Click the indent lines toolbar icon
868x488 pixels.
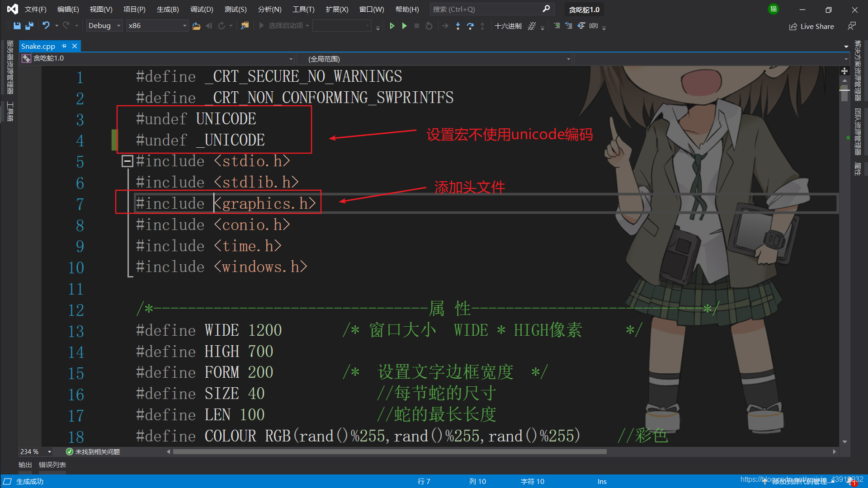click(x=557, y=26)
